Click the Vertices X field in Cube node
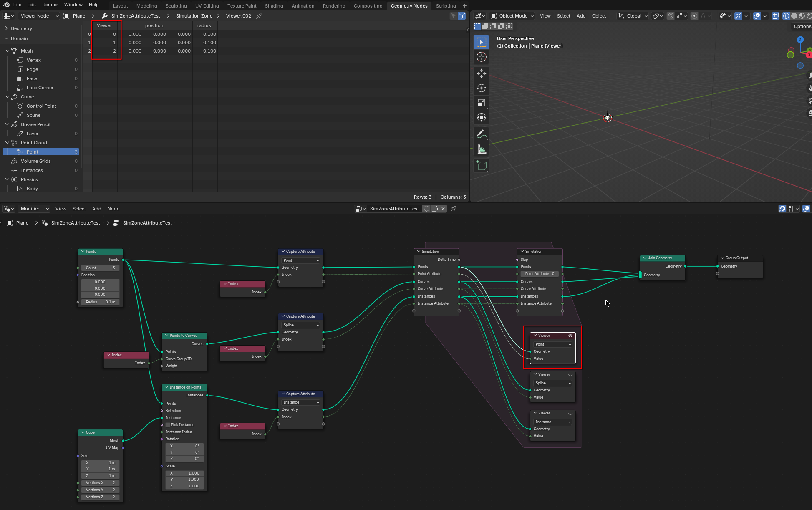The image size is (812, 510). (x=100, y=483)
